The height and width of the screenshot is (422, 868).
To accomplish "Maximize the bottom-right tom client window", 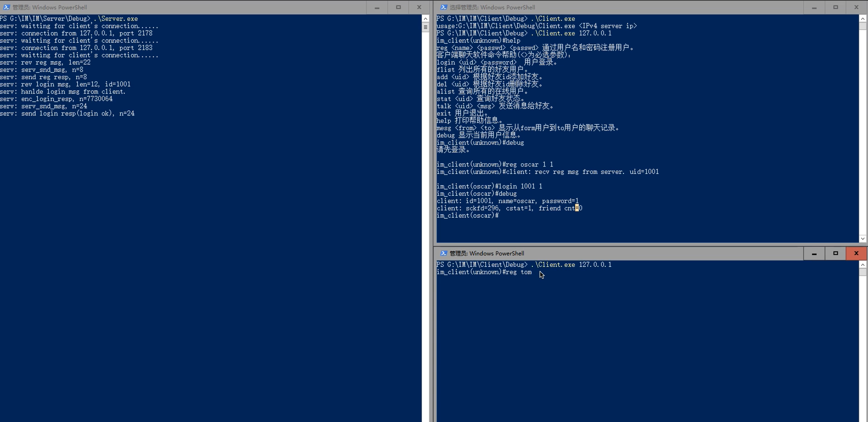I will [x=836, y=253].
